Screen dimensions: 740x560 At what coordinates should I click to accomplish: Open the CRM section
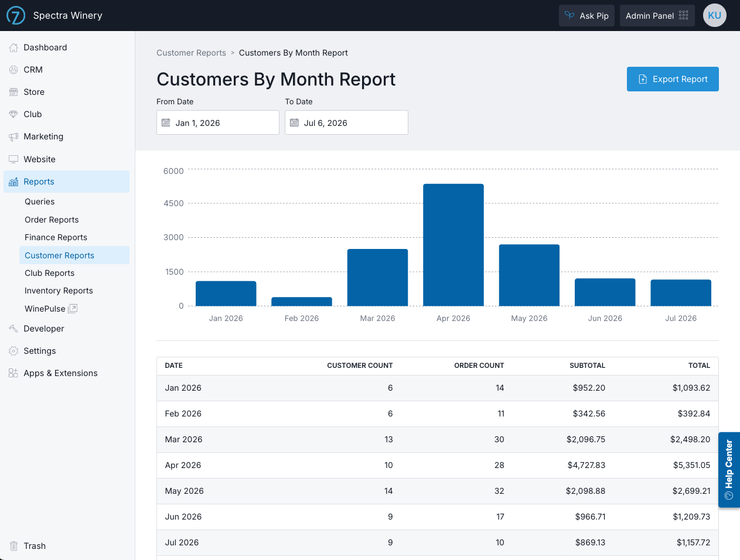[x=67, y=70]
